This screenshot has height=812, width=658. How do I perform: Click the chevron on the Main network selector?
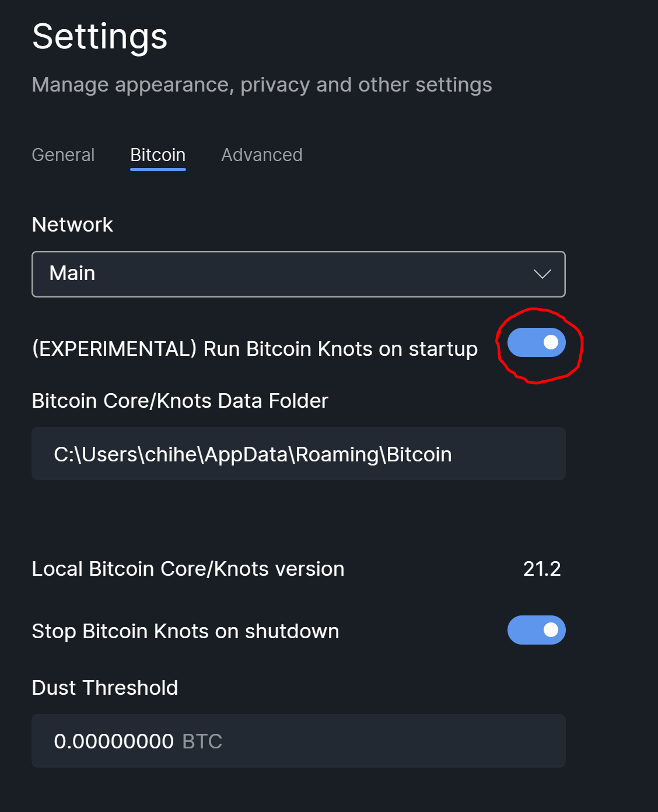(542, 274)
